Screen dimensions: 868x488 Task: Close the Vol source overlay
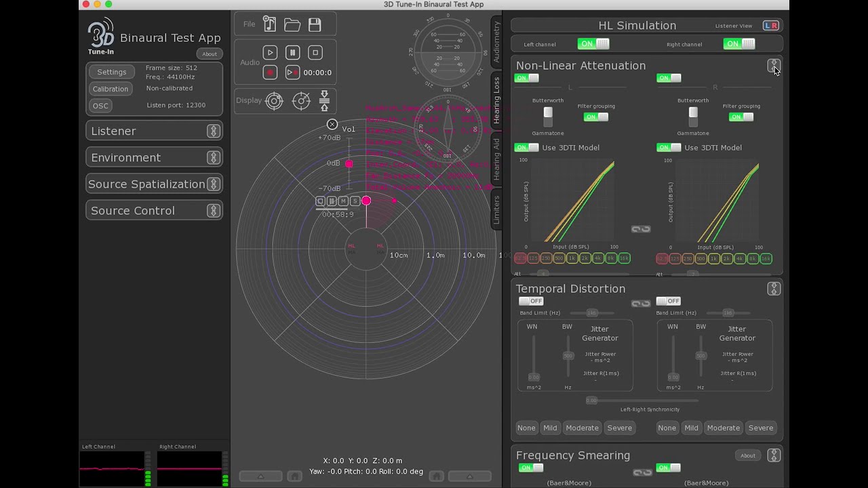tap(332, 124)
